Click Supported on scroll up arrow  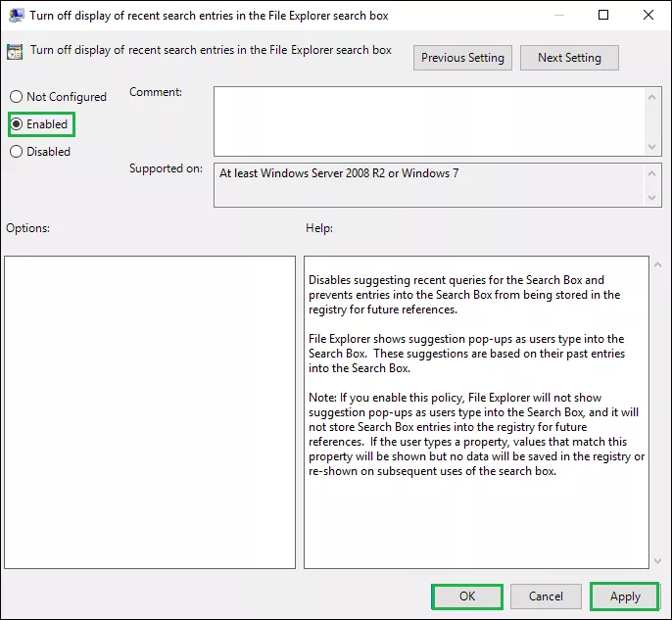pyautogui.click(x=651, y=173)
